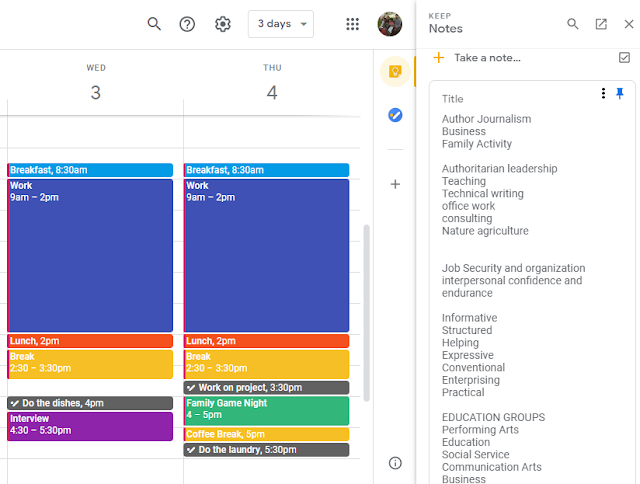Open the 3 days view dropdown
Viewport: 640px width, 484px height.
coord(281,24)
